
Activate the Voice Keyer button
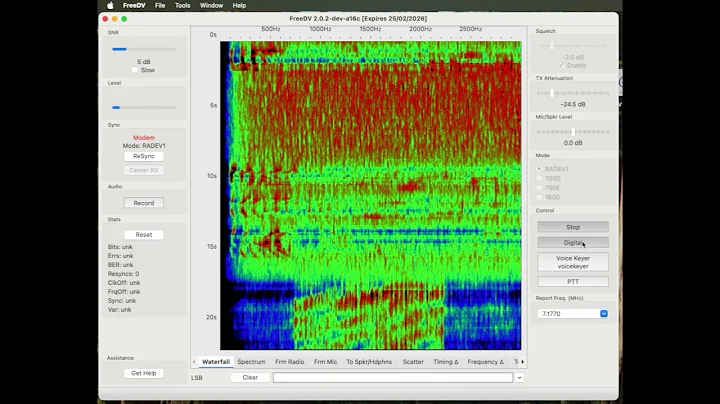(573, 262)
